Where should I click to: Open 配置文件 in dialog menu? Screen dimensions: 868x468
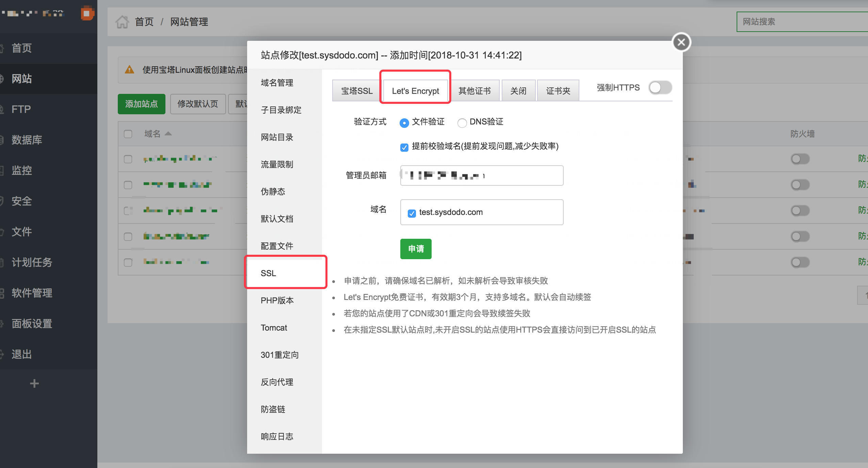click(285, 246)
